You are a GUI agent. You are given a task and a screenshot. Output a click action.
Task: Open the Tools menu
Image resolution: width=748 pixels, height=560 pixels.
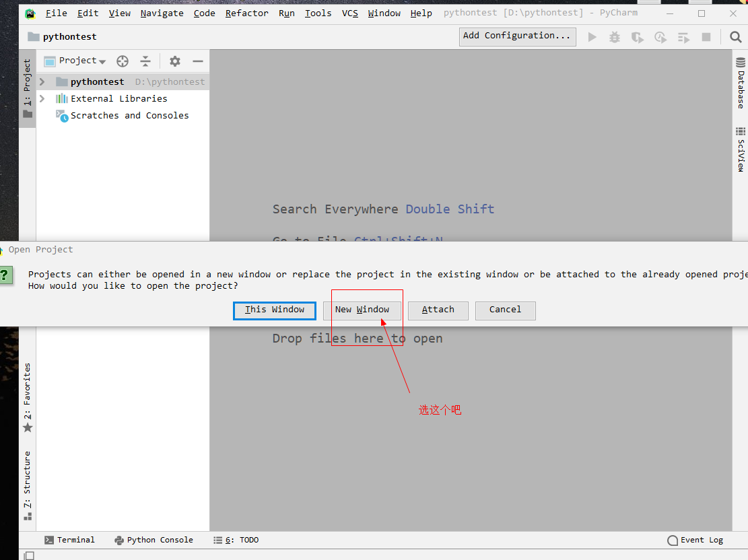click(318, 13)
